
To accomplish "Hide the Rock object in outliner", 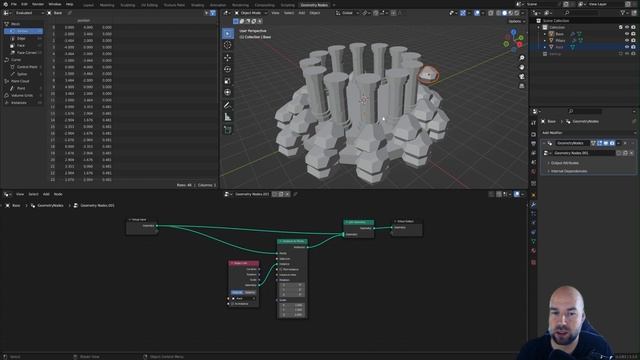I will 627,47.
